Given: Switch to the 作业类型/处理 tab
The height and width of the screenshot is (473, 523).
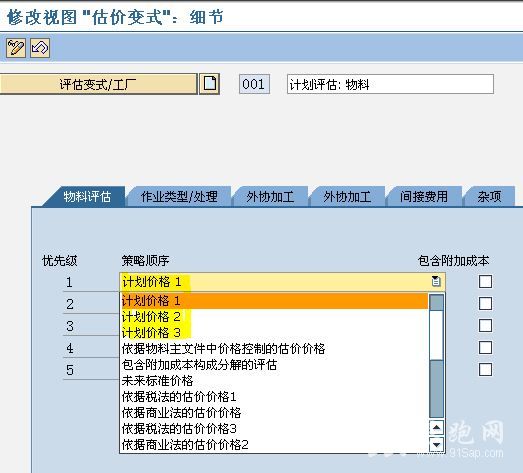Looking at the screenshot, I should pos(179,197).
